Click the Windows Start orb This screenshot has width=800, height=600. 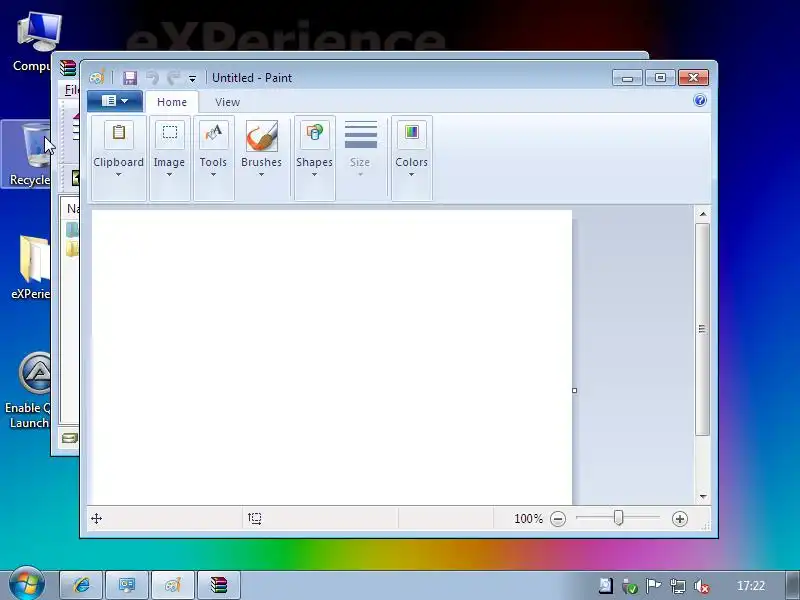[x=25, y=584]
